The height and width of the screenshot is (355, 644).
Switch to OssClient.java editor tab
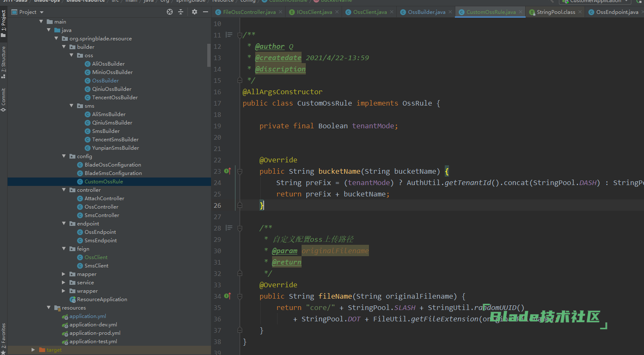(370, 12)
